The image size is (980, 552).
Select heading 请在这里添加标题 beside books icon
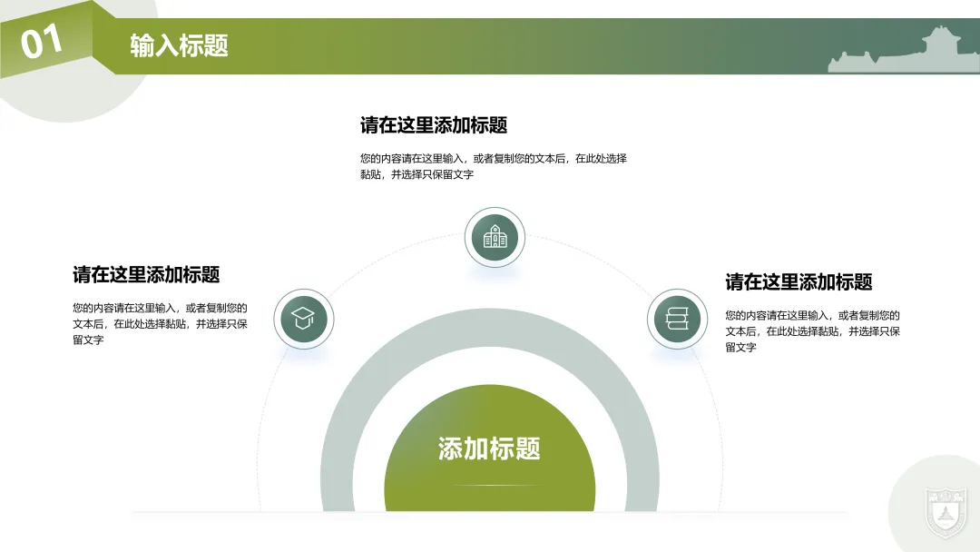[799, 282]
